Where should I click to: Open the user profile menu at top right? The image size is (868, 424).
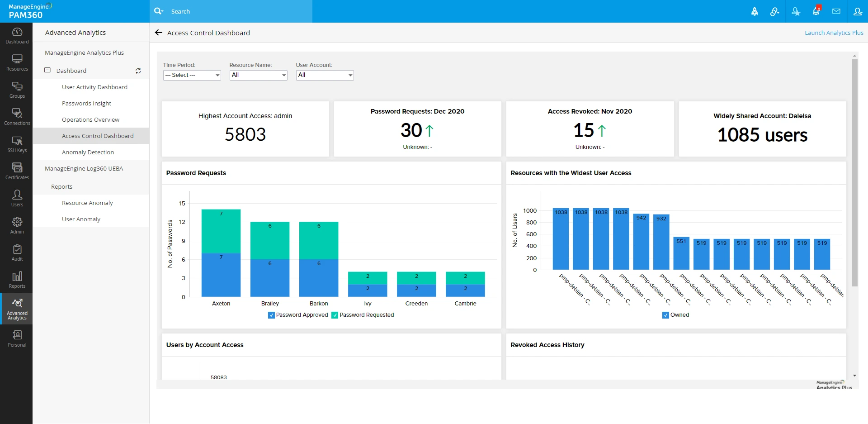pyautogui.click(x=858, y=11)
